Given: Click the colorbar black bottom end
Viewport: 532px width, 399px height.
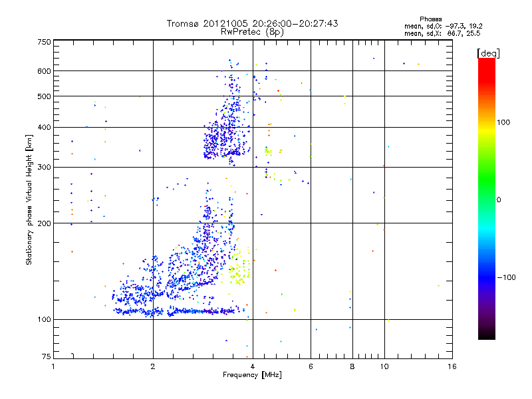Looking at the screenshot, I should 487,335.
